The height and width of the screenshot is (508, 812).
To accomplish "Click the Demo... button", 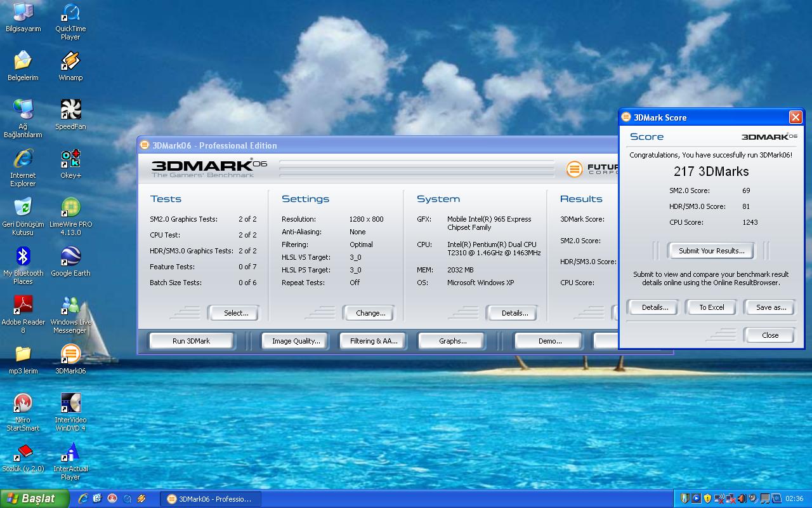I will [549, 341].
